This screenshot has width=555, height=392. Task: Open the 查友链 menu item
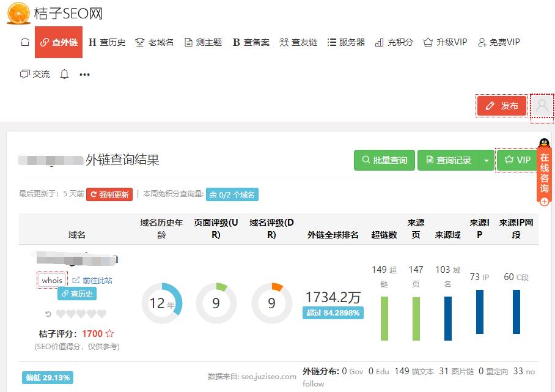298,42
